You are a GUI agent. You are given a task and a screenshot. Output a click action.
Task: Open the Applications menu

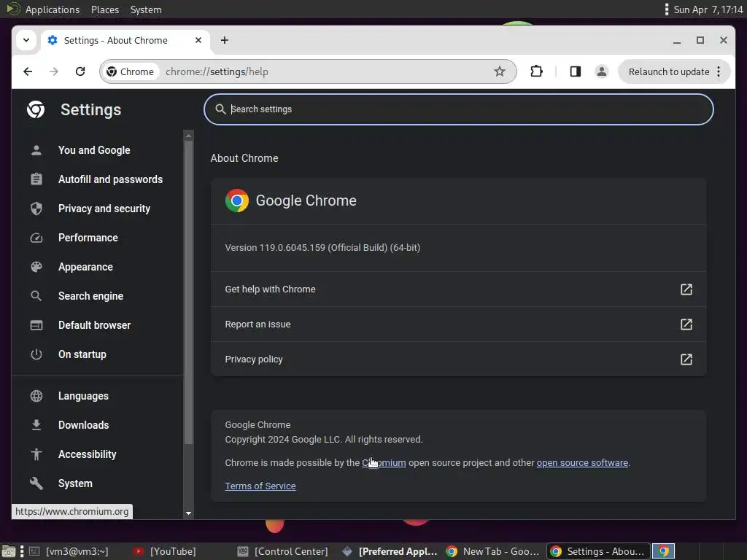click(x=52, y=9)
